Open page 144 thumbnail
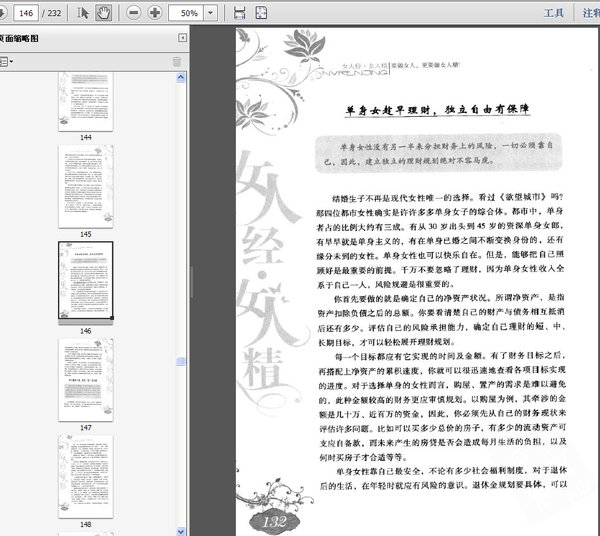 [x=86, y=101]
